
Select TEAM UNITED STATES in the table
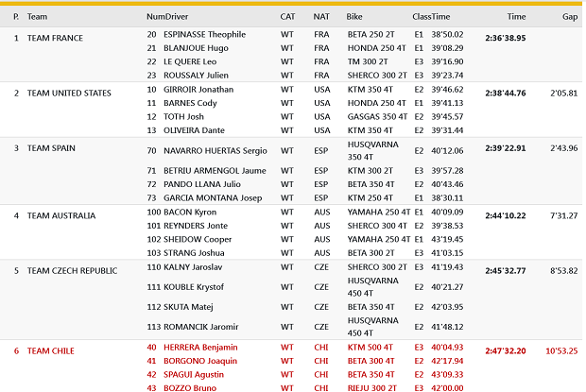[x=69, y=93]
